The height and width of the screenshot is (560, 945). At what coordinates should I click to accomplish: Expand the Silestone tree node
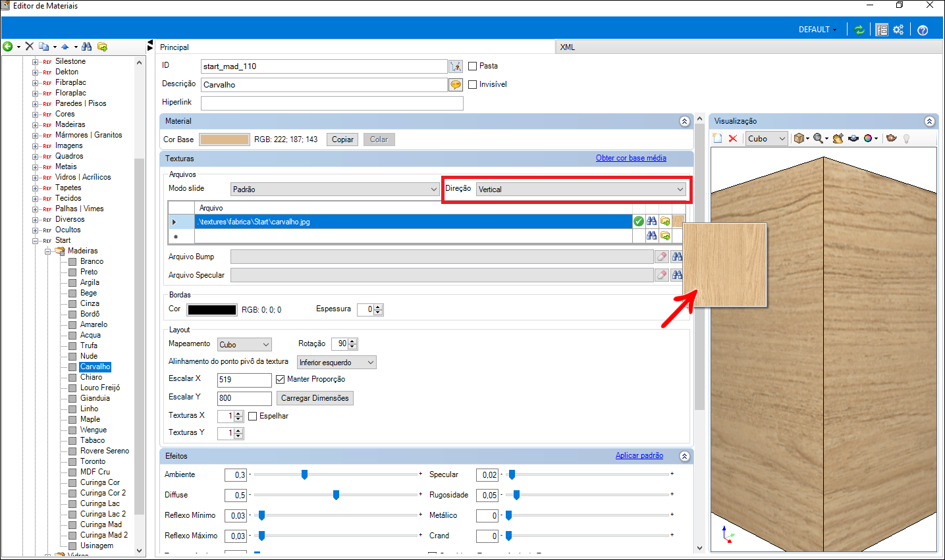[x=36, y=62]
